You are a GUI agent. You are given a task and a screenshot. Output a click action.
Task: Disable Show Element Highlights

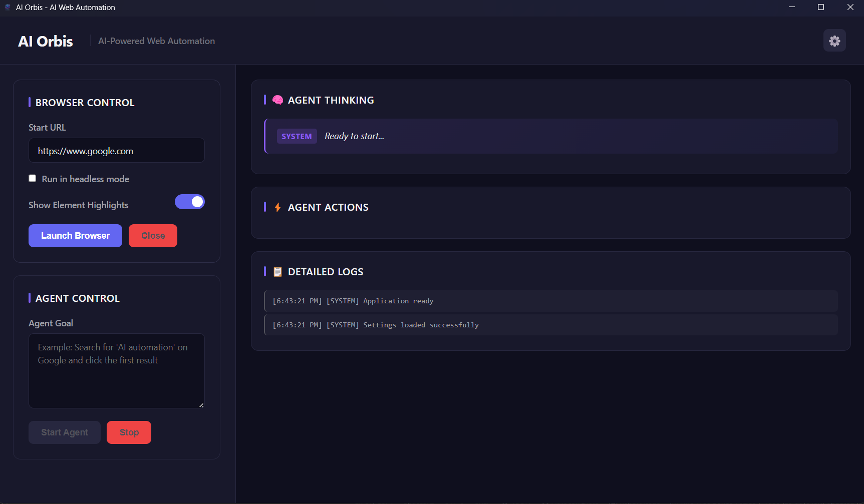click(190, 202)
